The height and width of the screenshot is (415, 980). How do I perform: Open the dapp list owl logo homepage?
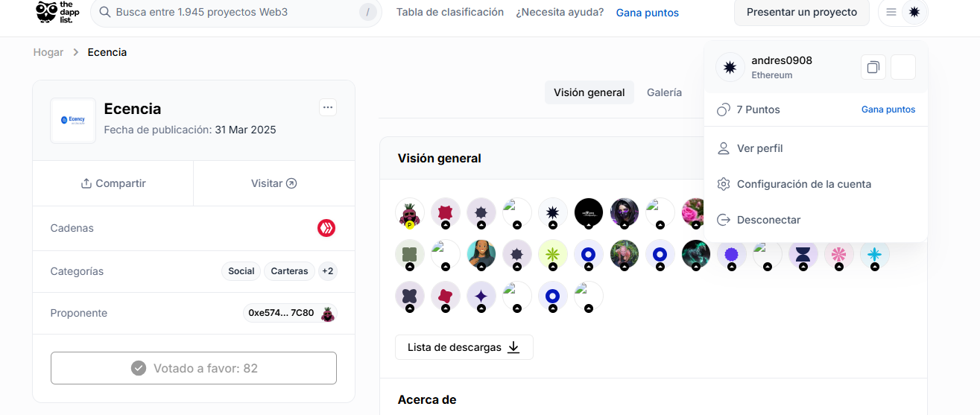click(57, 11)
